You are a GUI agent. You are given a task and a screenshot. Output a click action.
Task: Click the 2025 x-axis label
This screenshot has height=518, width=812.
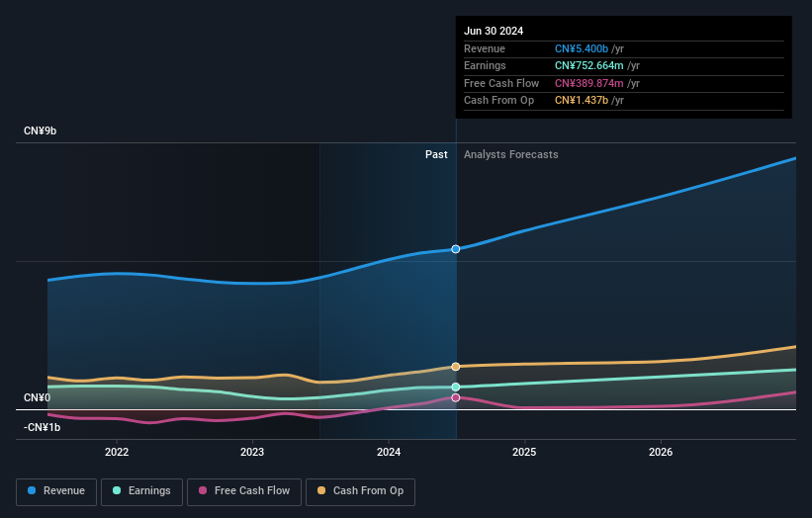[x=524, y=453]
